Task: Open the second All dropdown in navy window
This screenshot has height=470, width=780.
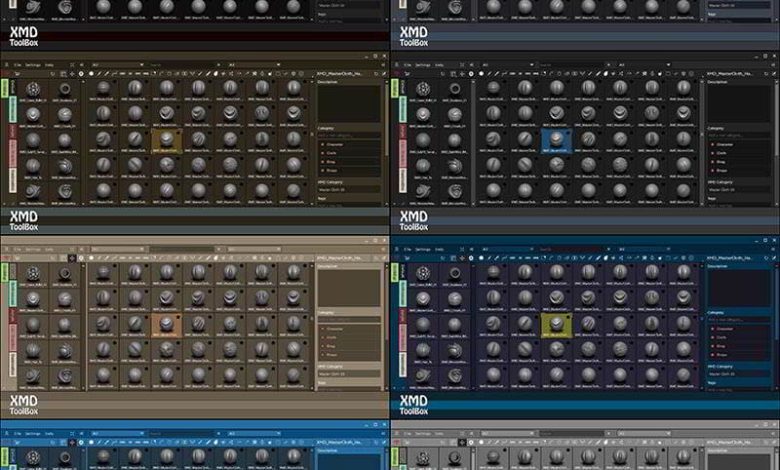Action: tap(644, 249)
